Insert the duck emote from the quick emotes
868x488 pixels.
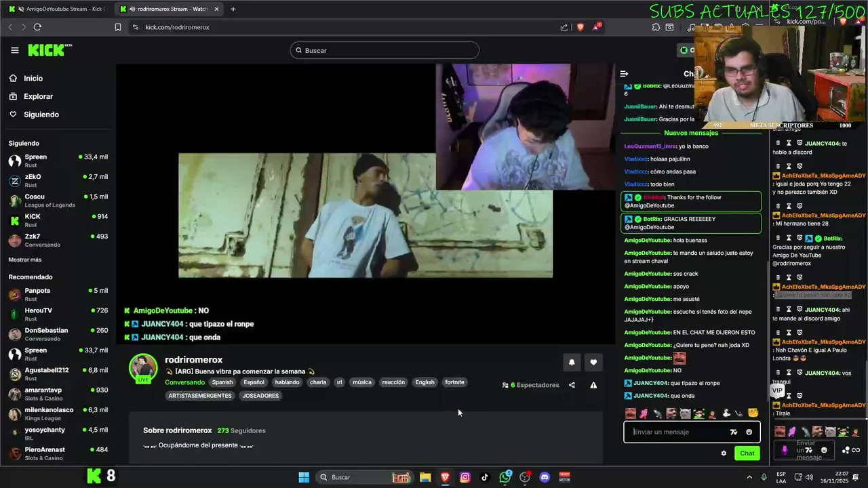pos(726,413)
